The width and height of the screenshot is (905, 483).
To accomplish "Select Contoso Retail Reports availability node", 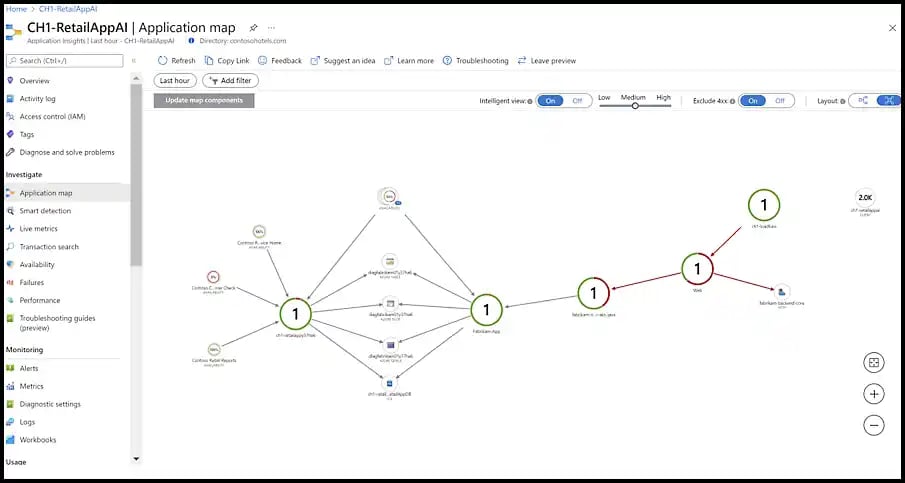I will click(x=214, y=349).
